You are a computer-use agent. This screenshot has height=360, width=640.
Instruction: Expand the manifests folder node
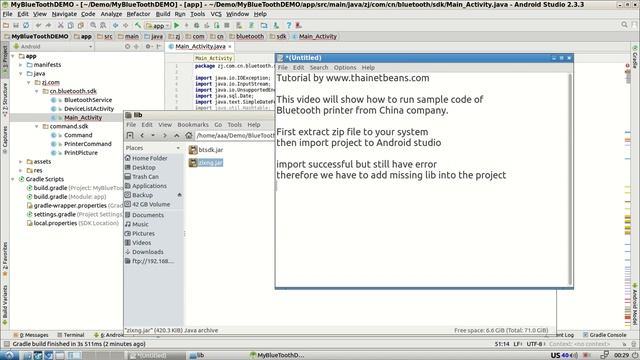click(x=21, y=65)
